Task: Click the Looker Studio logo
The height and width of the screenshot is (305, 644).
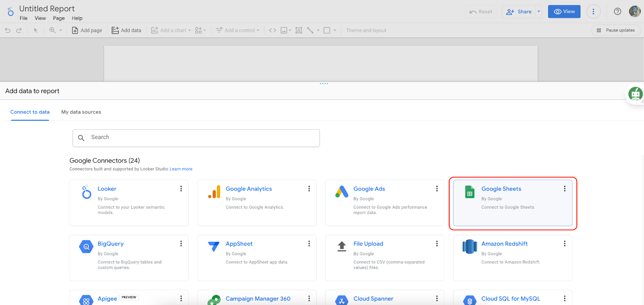Action: (10, 12)
